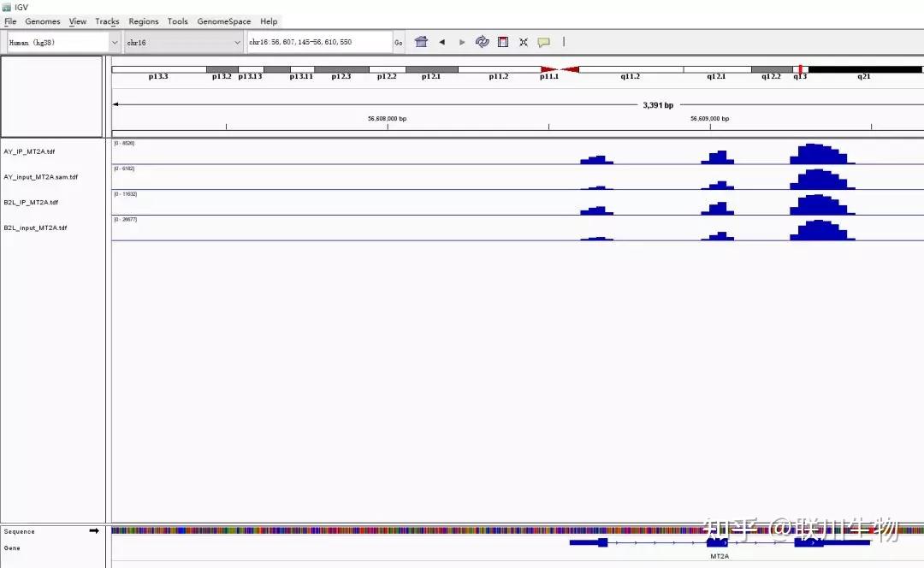Click the MT2A gene in the gene track
The width and height of the screenshot is (924, 568).
(x=719, y=541)
